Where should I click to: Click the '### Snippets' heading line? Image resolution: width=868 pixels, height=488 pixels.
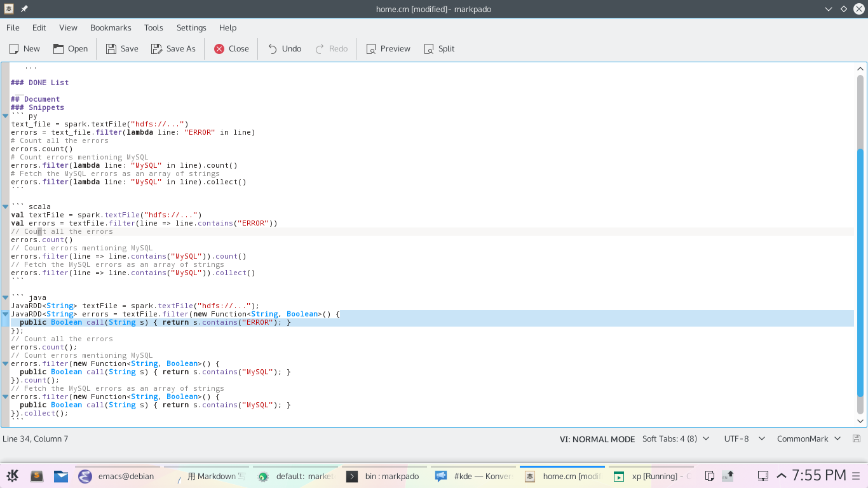tap(37, 107)
